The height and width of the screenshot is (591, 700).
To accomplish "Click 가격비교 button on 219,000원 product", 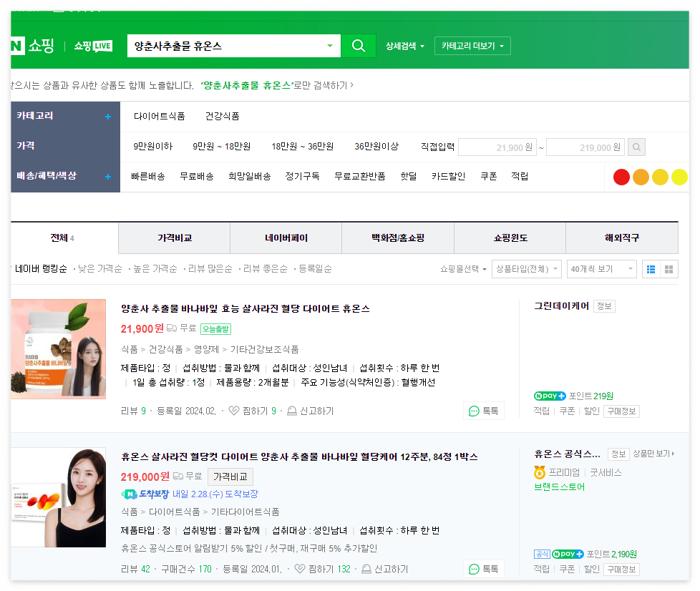I will (x=230, y=477).
